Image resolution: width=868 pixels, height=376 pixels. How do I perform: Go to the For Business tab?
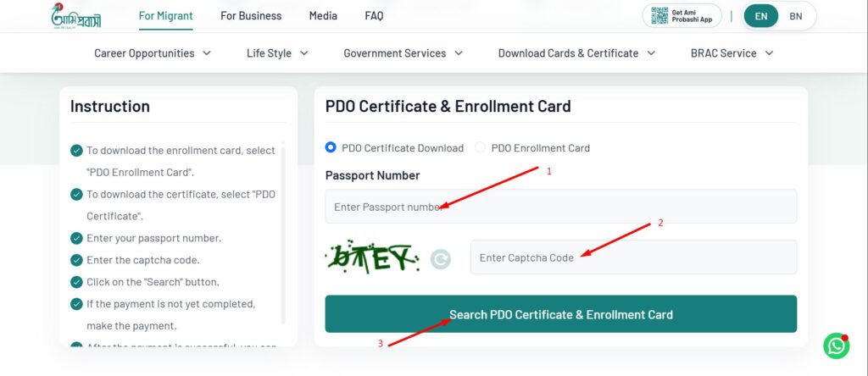(251, 16)
